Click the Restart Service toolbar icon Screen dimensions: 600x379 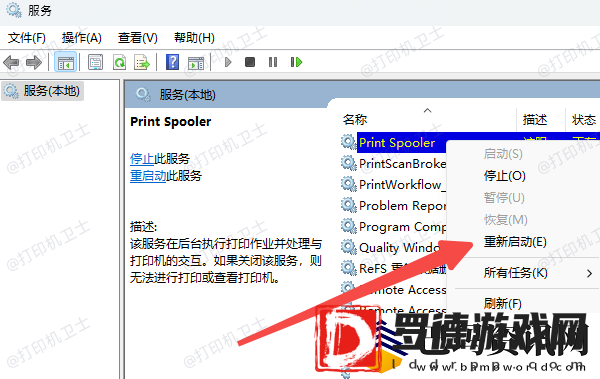[296, 62]
